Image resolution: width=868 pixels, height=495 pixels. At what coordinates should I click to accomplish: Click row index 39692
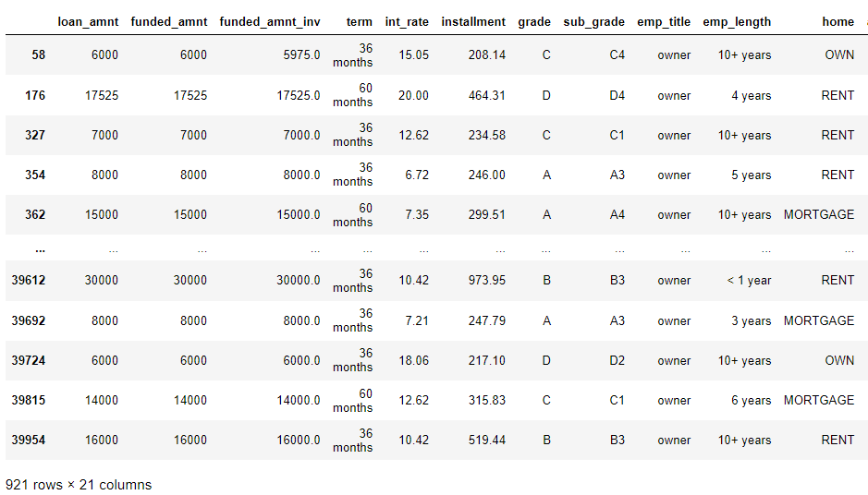click(x=29, y=320)
